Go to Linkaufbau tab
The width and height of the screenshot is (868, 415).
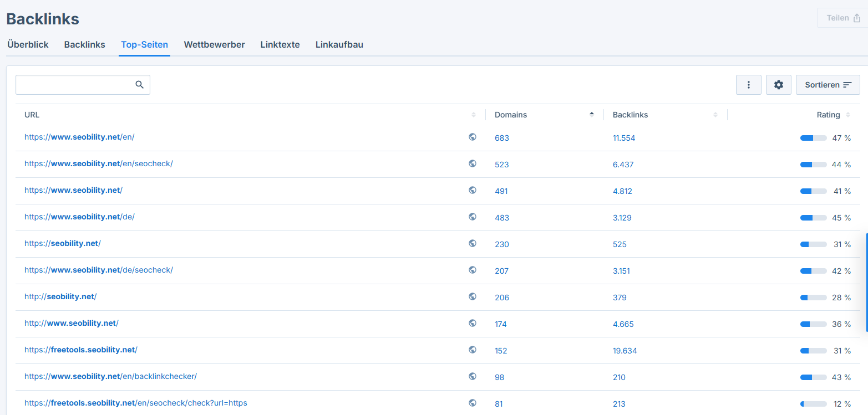click(x=339, y=44)
